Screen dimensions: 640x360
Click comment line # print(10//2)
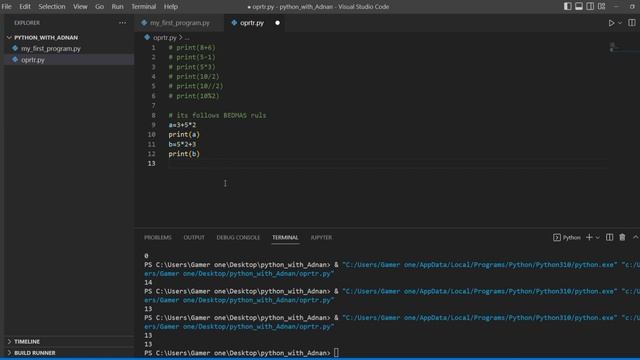pos(196,87)
